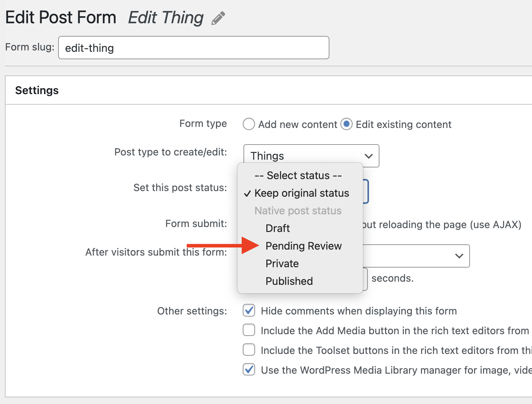Click the Set this post status label

click(x=180, y=188)
